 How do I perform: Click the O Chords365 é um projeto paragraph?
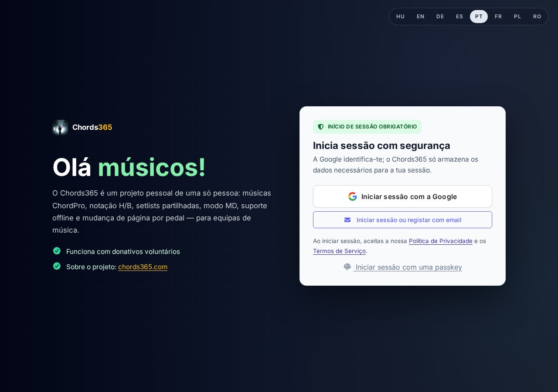(162, 211)
